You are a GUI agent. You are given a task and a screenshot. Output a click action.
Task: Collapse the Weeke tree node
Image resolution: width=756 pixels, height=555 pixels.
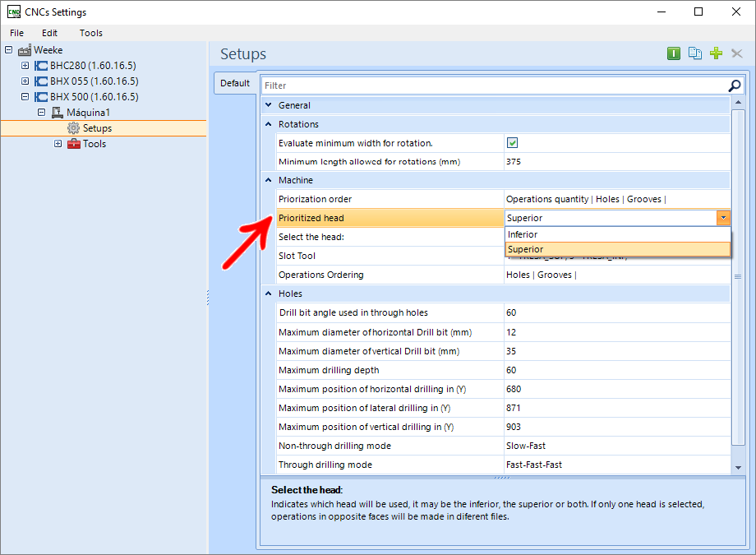coord(9,49)
